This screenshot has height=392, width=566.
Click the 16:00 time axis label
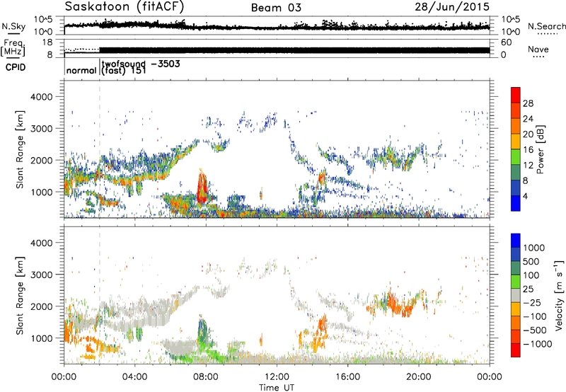(347, 376)
